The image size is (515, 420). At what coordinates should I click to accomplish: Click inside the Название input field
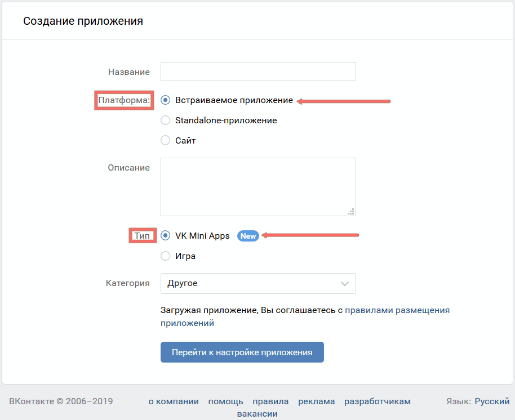click(258, 72)
